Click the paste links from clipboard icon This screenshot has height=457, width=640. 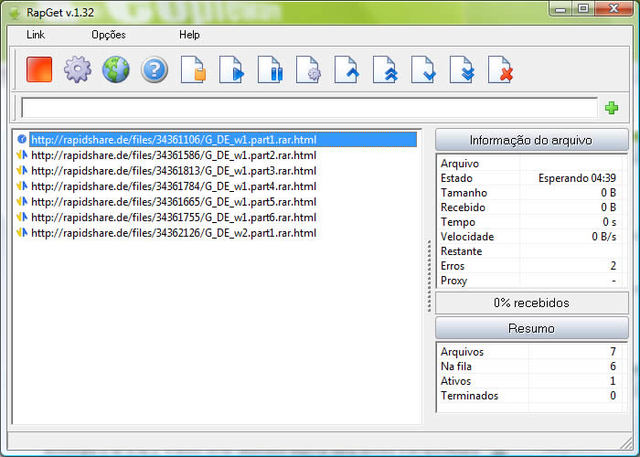(193, 70)
